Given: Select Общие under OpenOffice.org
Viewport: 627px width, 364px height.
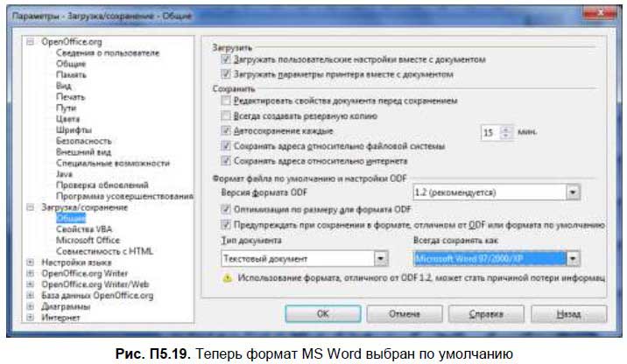Looking at the screenshot, I should coord(71,64).
